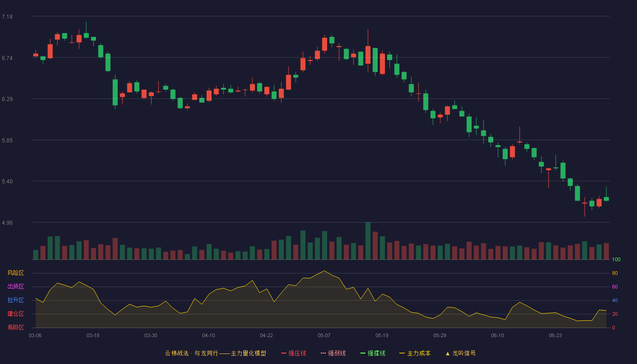Viewport: 637px width, 364px height.
Task: Click the red 20 indicator scale label
Action: click(615, 314)
